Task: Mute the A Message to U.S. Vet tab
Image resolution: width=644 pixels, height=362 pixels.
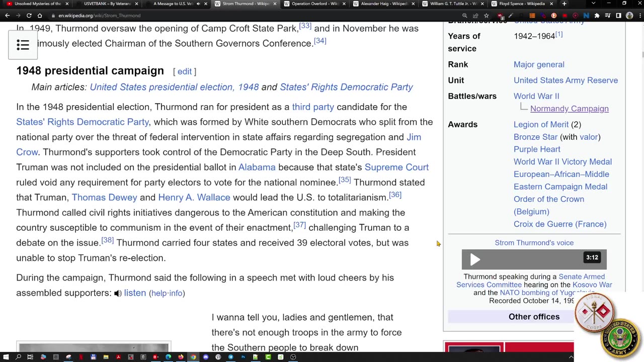Action: point(198,4)
